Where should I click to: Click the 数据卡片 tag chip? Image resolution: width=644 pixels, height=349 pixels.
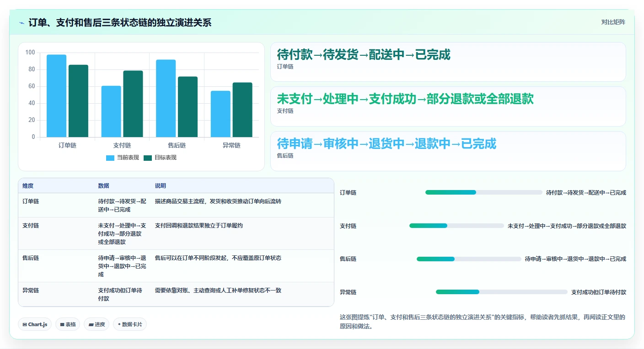[130, 324]
